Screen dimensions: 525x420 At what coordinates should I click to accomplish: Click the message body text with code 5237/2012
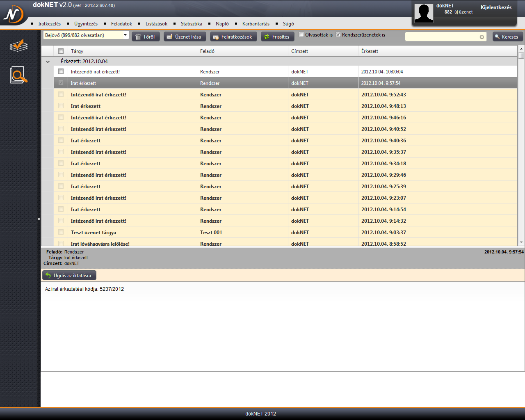point(84,289)
